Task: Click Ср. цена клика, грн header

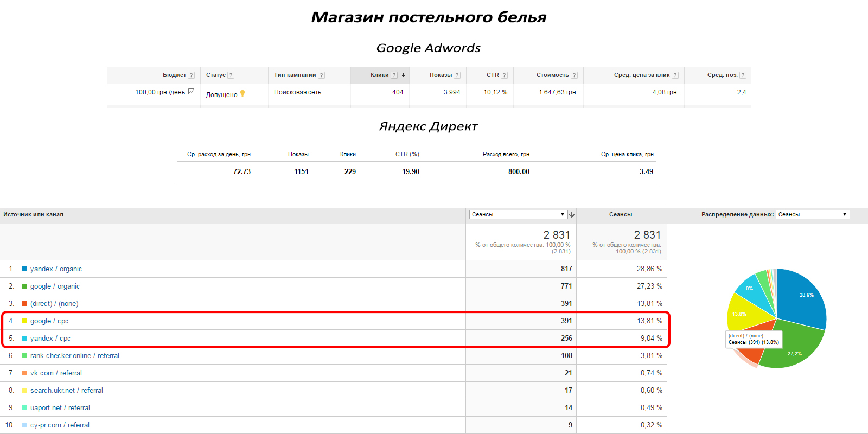Action: (x=627, y=154)
